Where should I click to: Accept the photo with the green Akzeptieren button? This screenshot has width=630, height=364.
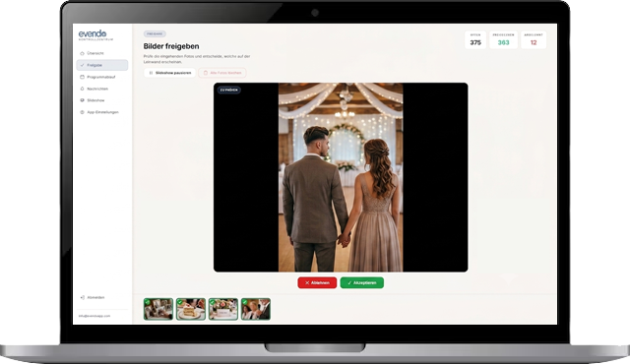(362, 282)
